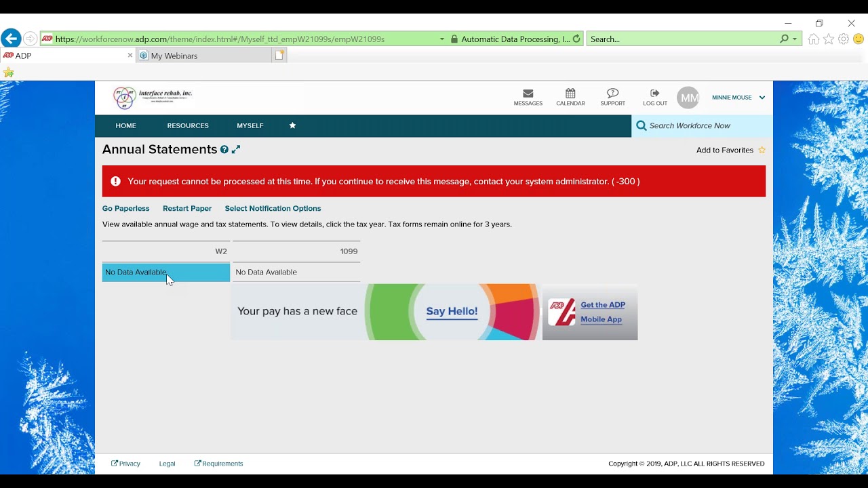Open the Resources menu
The image size is (868, 488).
click(x=188, y=125)
